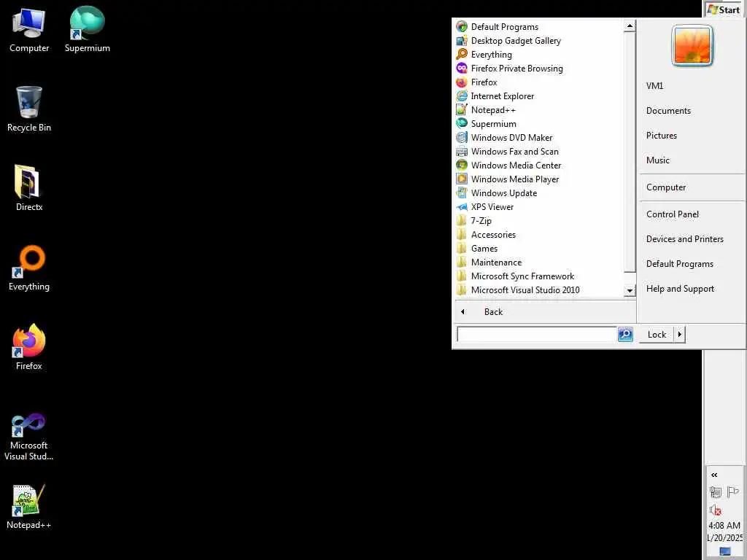Screen dimensions: 747x560
Task: Click the Firefox desktop shortcut
Action: [x=29, y=348]
